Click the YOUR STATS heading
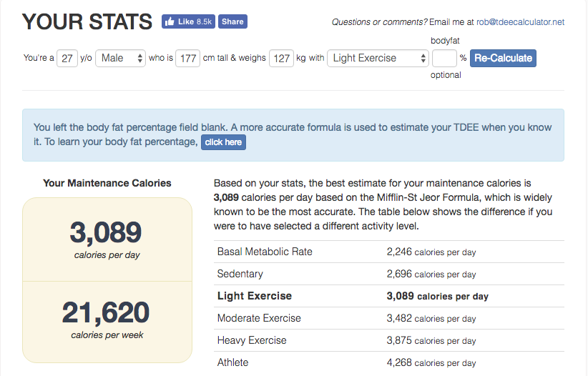588x376 pixels. [x=87, y=22]
